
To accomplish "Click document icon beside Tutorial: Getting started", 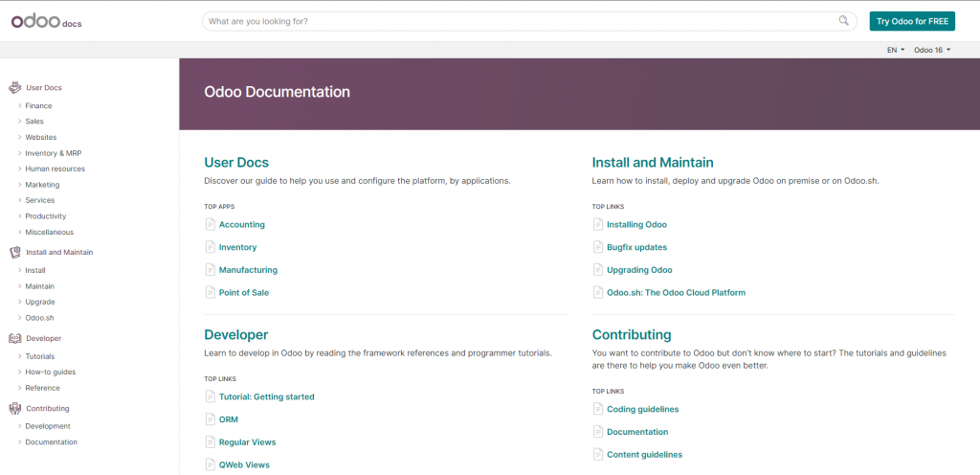I will point(210,396).
